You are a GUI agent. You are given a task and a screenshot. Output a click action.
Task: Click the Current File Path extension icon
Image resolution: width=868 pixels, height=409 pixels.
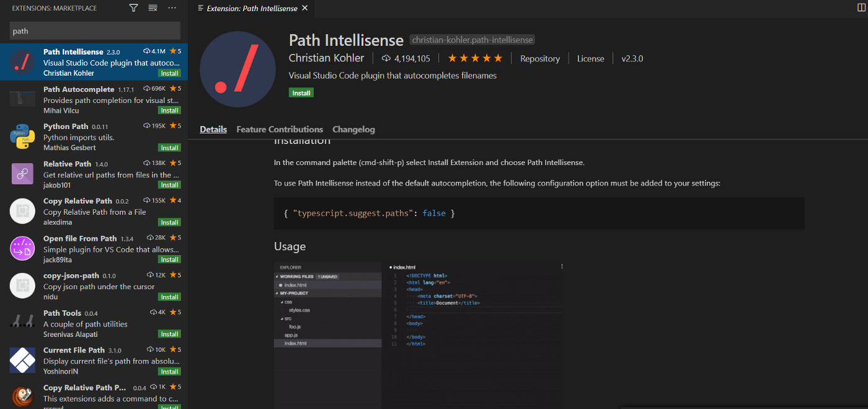pyautogui.click(x=22, y=360)
